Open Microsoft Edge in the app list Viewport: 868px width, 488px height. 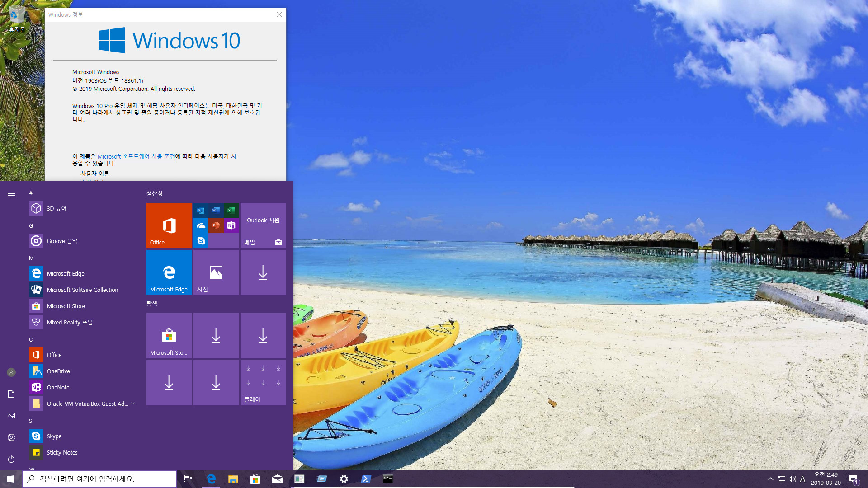pyautogui.click(x=81, y=273)
